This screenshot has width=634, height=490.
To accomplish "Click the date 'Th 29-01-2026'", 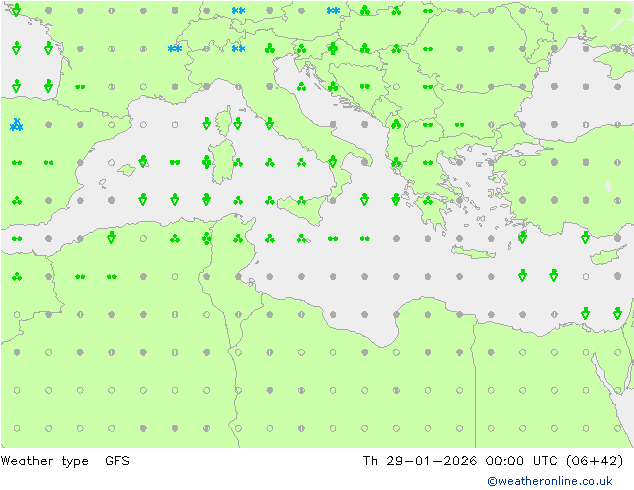I will [420, 460].
